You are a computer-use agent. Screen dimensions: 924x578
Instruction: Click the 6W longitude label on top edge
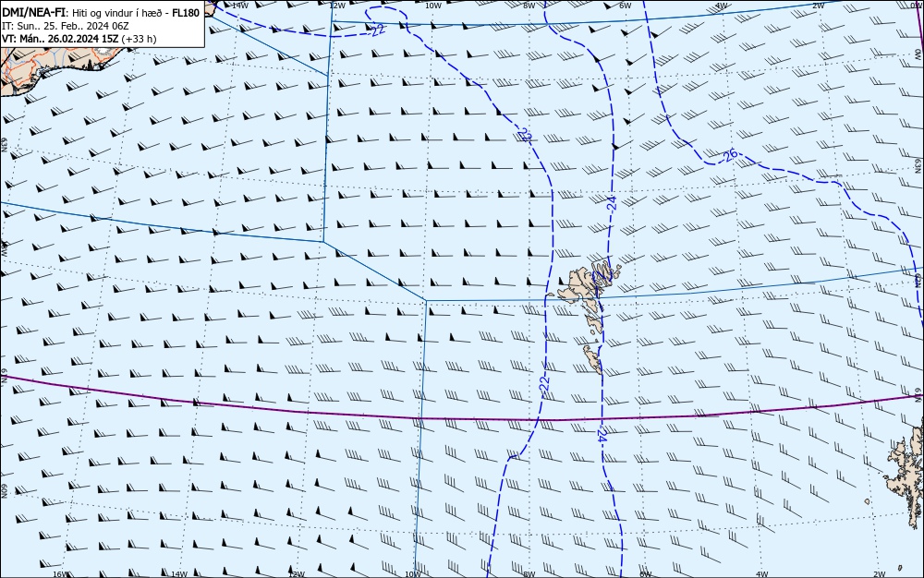tap(626, 6)
